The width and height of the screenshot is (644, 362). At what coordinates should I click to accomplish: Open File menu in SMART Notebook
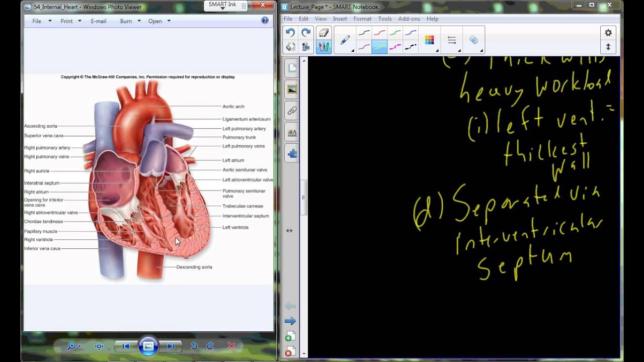click(x=288, y=19)
